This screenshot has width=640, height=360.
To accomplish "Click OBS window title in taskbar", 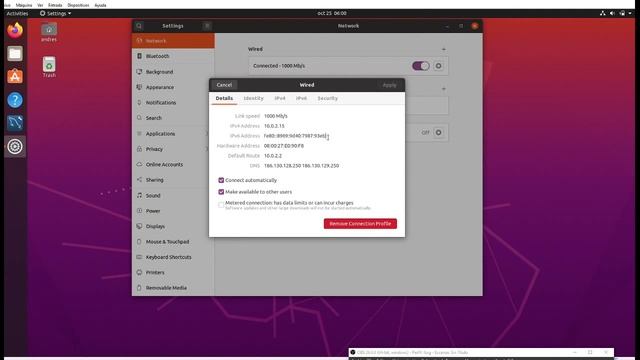I will coord(412,352).
